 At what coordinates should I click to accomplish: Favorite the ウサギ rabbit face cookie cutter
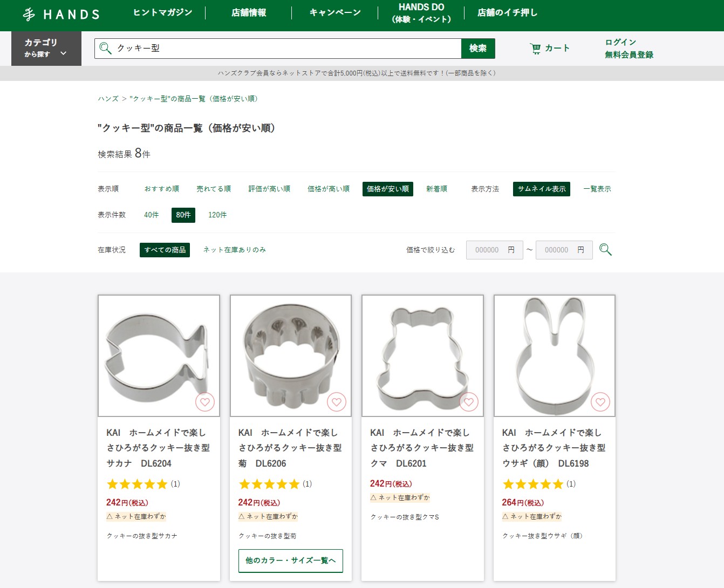point(600,402)
